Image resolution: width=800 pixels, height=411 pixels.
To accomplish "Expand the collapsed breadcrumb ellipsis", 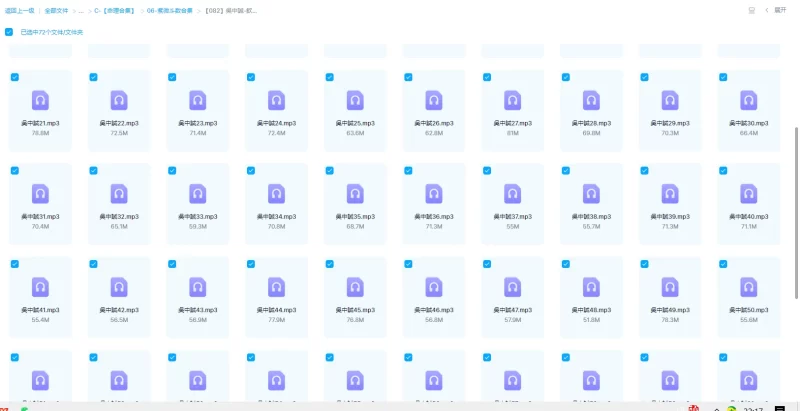I will (x=81, y=10).
